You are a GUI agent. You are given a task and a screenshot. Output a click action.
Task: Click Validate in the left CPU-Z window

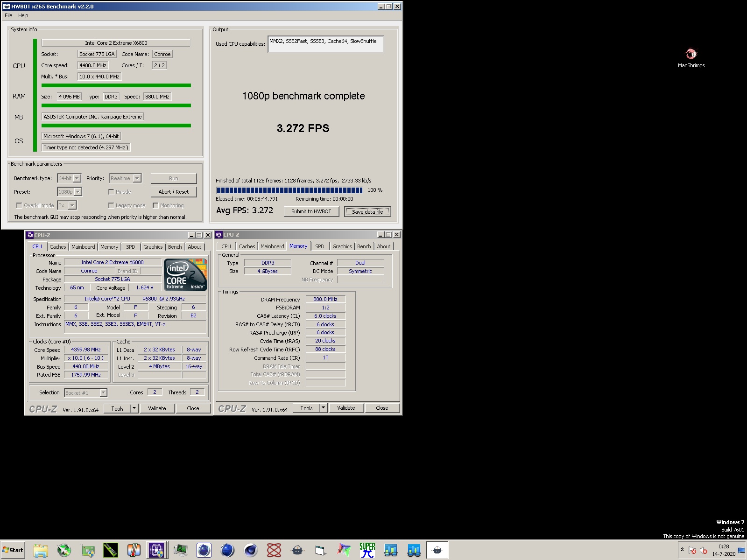coord(157,408)
